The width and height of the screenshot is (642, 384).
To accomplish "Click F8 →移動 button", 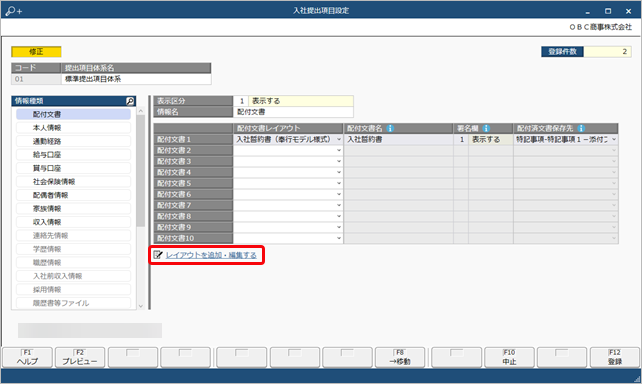I will [x=400, y=357].
